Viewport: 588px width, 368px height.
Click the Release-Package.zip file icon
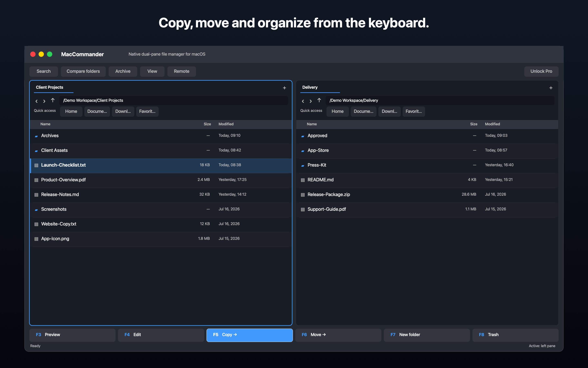pyautogui.click(x=303, y=195)
